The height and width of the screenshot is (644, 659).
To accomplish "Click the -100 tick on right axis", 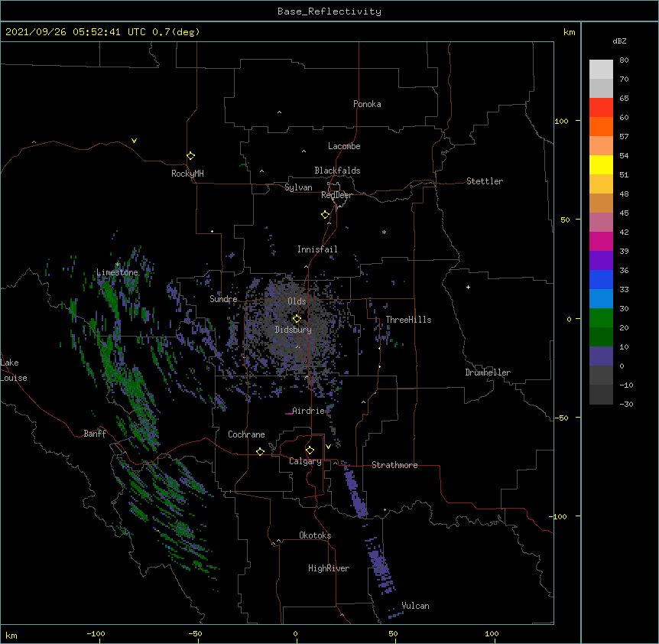I will pos(559,516).
